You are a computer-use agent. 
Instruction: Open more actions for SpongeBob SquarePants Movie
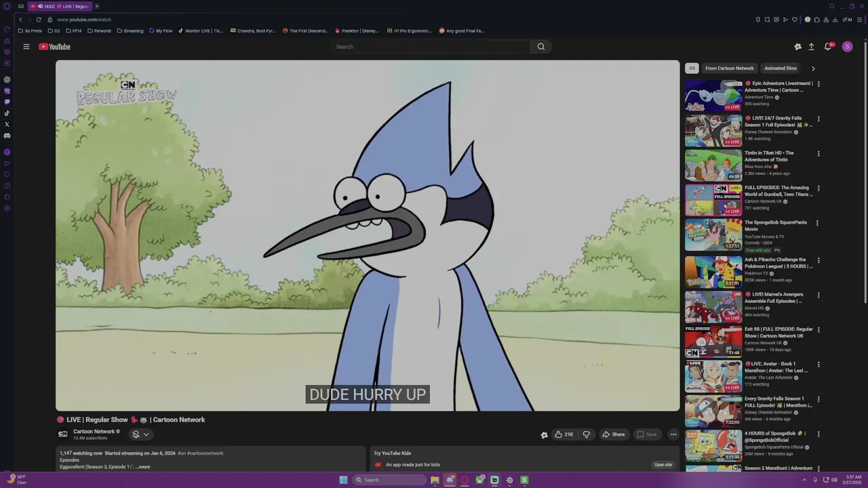coord(817,223)
